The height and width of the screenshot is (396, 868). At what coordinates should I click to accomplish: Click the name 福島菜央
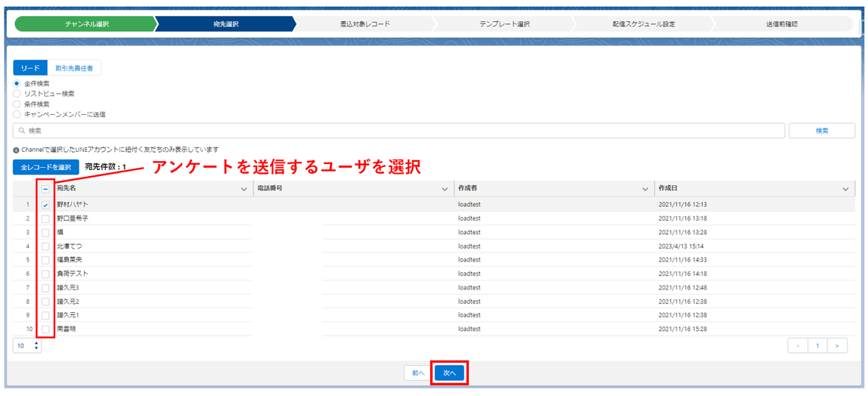(x=70, y=260)
